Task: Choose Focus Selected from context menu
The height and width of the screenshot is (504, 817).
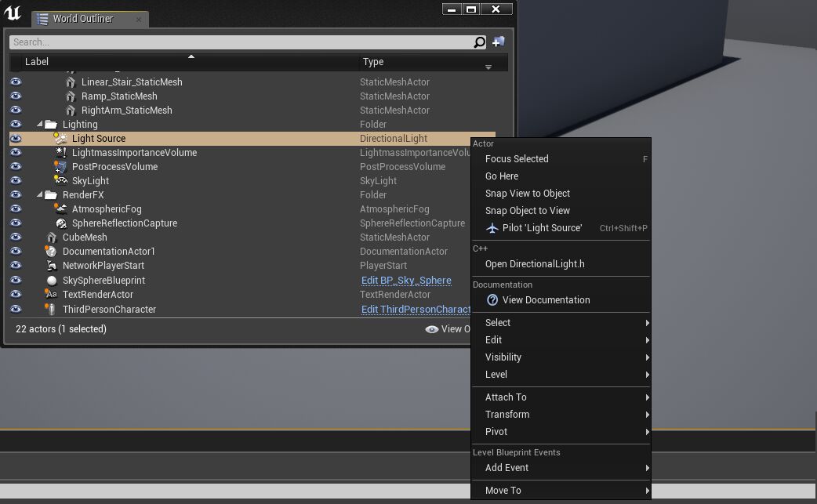Action: pyautogui.click(x=517, y=159)
